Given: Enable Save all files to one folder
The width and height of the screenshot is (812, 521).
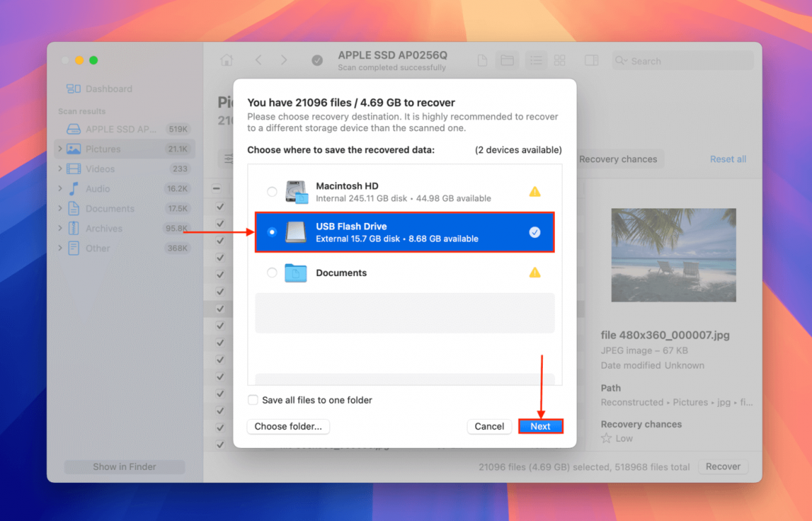Looking at the screenshot, I should tap(252, 399).
